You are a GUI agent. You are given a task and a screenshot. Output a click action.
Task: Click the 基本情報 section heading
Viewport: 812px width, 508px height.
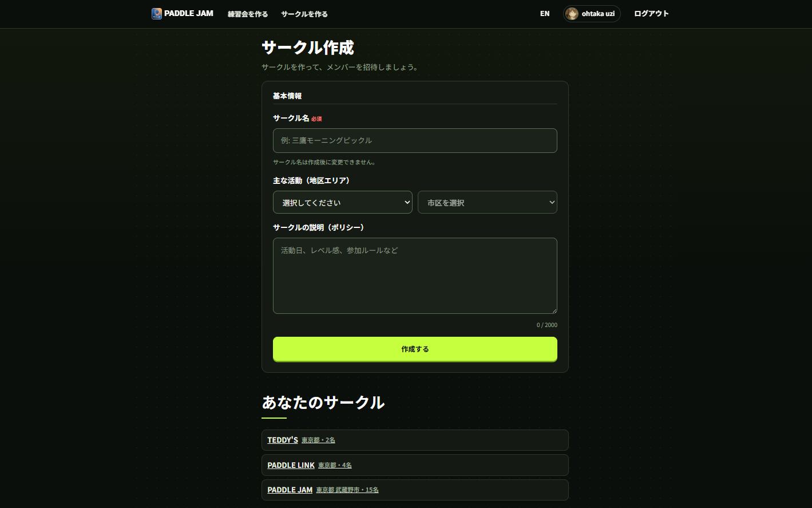tap(287, 96)
